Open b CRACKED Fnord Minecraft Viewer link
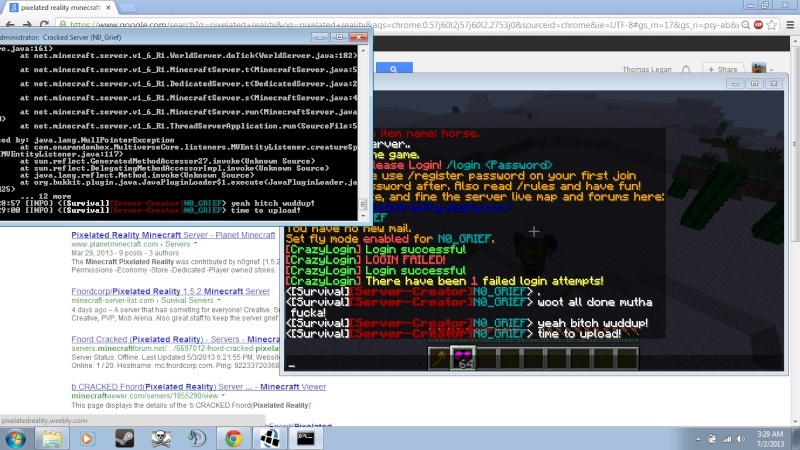 click(198, 386)
